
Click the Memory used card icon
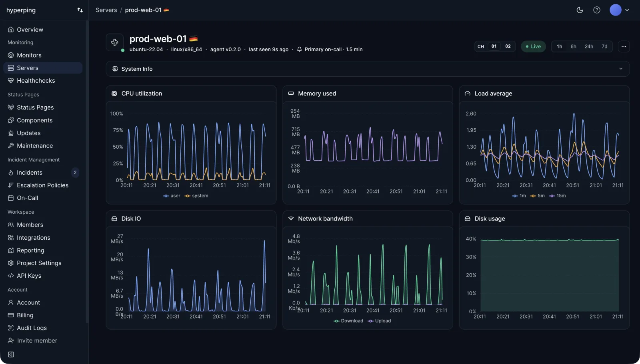[x=291, y=93]
